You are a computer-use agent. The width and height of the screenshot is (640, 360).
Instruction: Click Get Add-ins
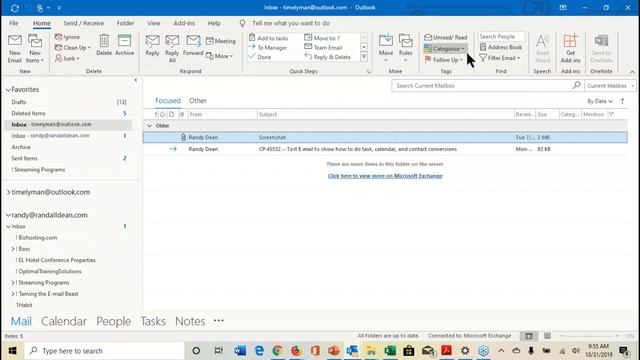coord(570,49)
